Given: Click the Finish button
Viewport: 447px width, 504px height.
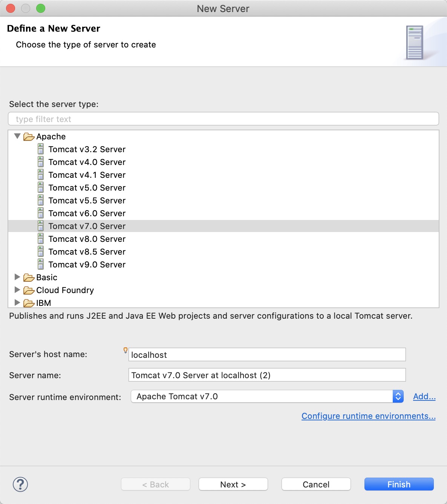Looking at the screenshot, I should (x=399, y=484).
